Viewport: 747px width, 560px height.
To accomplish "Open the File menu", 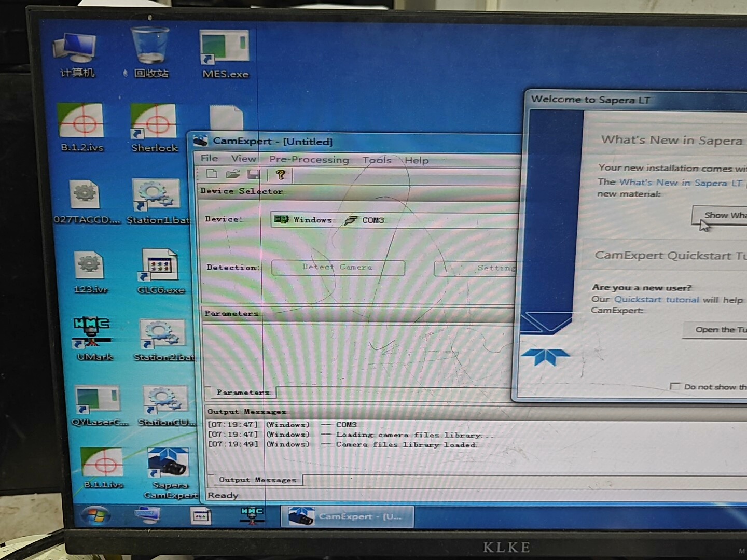I will 209,158.
